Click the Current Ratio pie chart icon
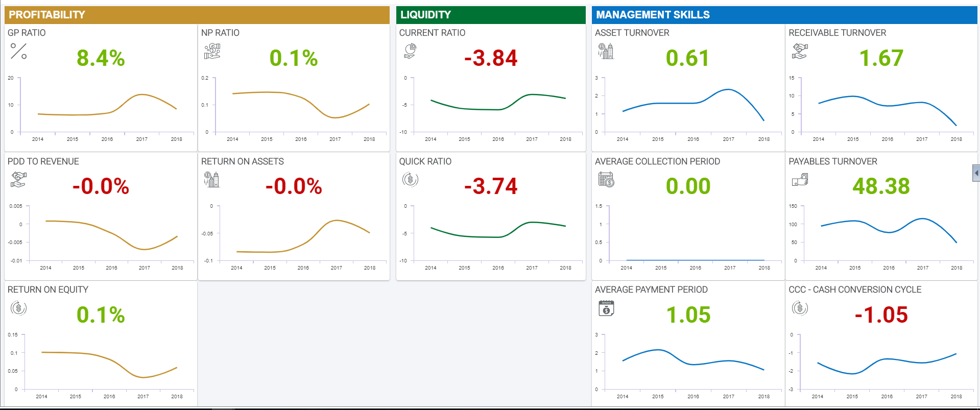Viewport: 980px width, 410px height. (x=410, y=51)
